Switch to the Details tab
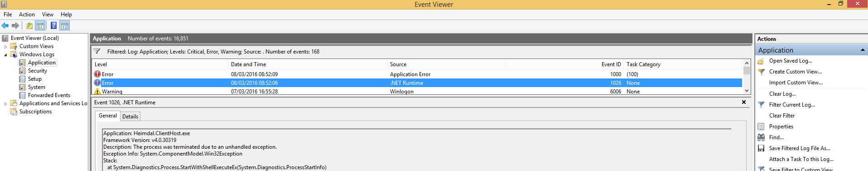 (130, 117)
